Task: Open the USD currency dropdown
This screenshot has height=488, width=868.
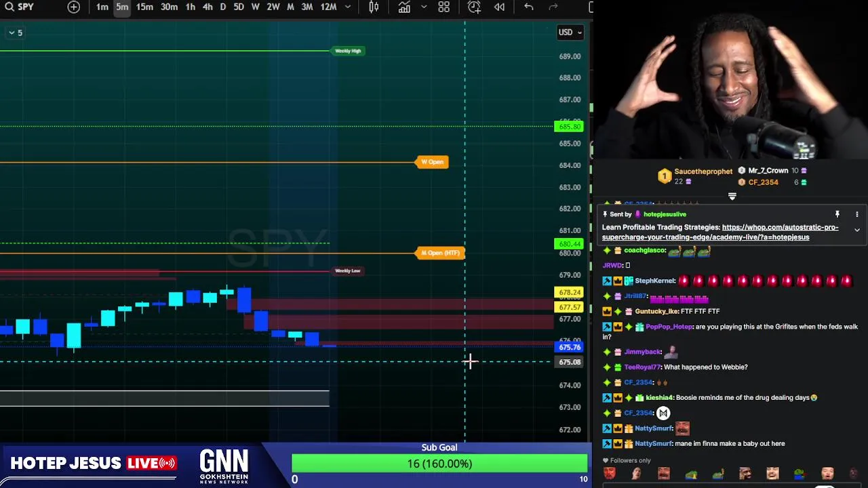Action: 570,32
